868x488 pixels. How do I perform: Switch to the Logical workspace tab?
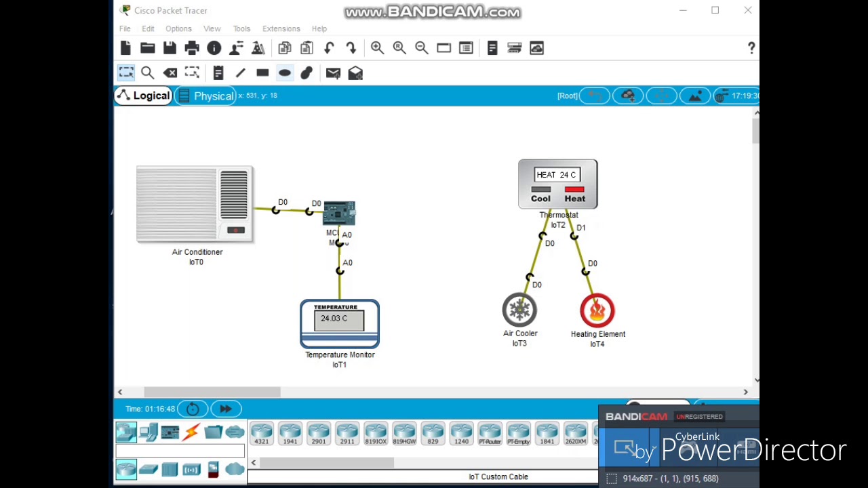143,96
